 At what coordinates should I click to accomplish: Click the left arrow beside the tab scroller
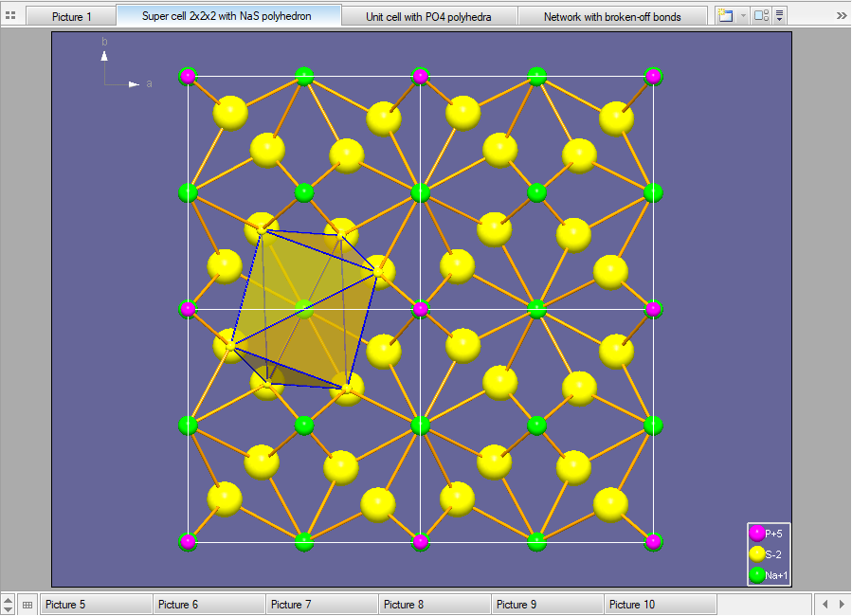coord(825,604)
